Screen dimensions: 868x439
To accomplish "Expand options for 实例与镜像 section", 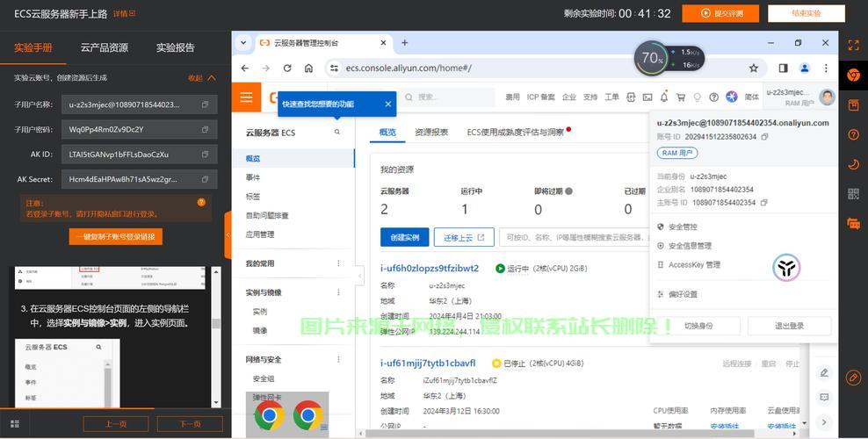I will (x=339, y=292).
